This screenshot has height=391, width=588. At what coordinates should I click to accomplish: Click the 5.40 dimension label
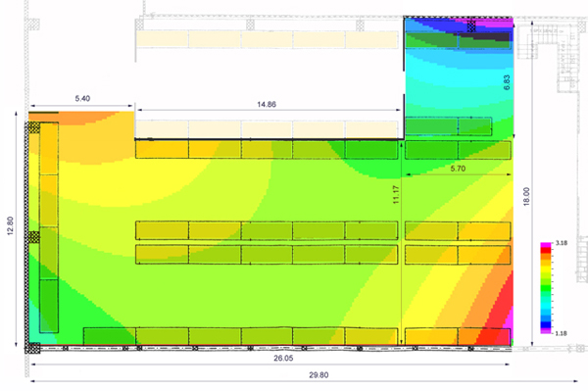[82, 99]
